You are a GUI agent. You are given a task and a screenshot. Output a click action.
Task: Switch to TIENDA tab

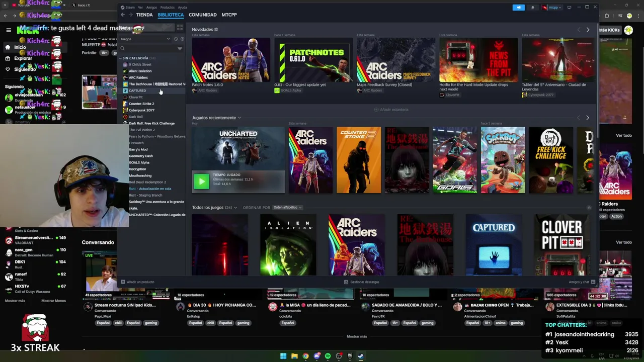pyautogui.click(x=144, y=15)
